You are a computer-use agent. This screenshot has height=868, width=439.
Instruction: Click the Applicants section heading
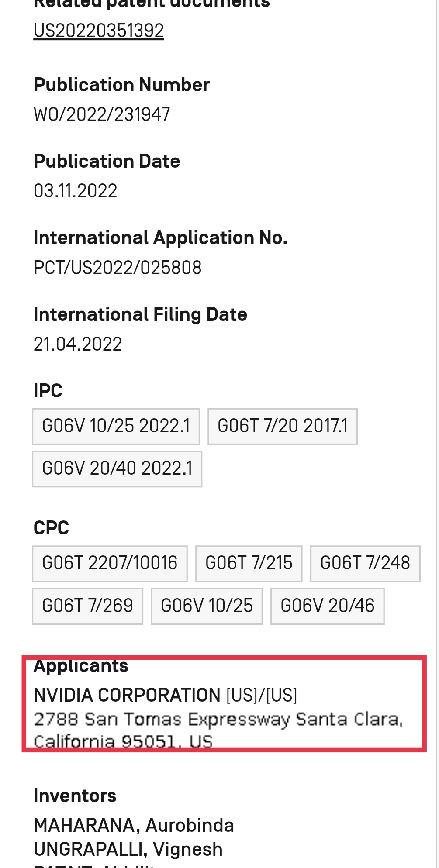[x=81, y=666]
